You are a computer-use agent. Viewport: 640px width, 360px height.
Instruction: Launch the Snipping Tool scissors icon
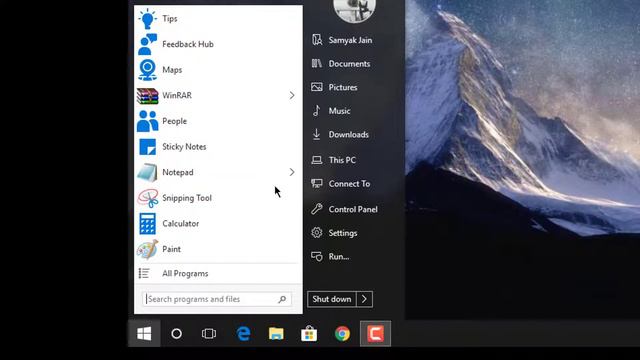[x=148, y=198]
